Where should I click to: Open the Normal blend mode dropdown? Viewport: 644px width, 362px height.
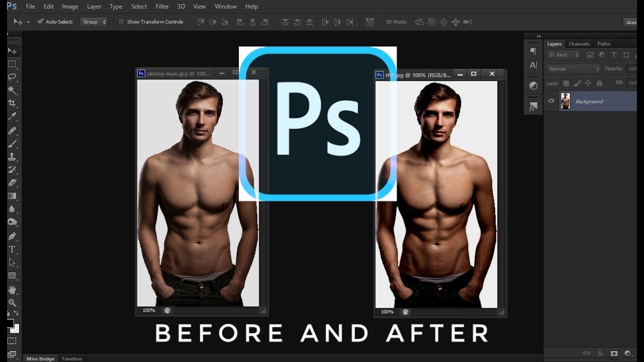pos(573,69)
